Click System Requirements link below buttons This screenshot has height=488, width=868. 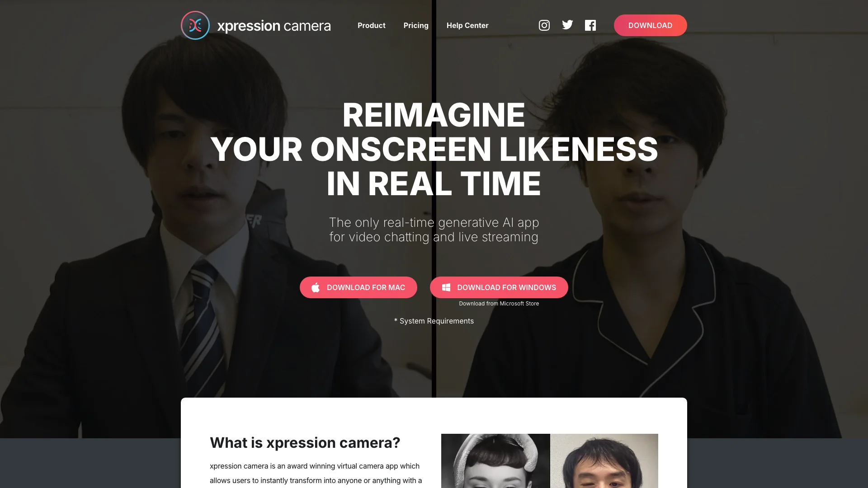pos(434,320)
